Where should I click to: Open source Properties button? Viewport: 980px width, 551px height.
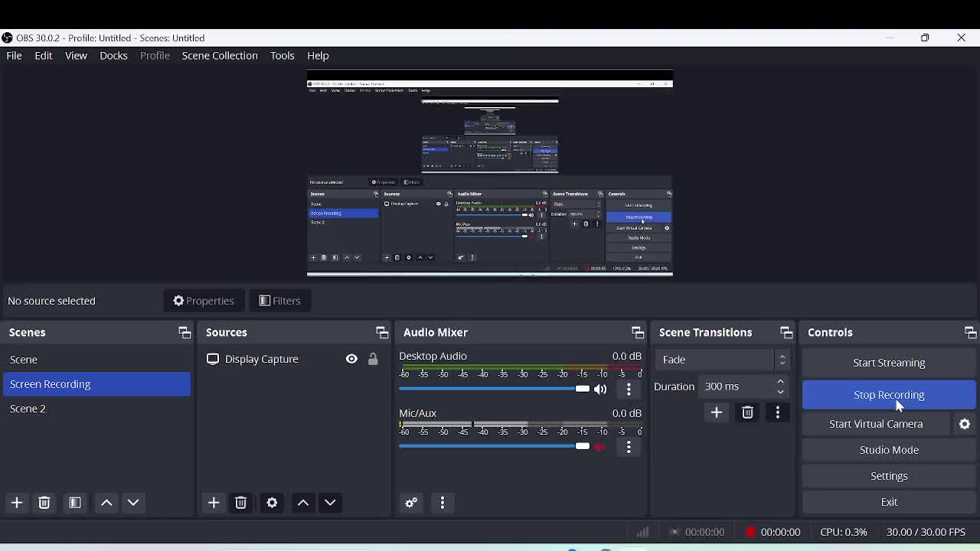(204, 301)
